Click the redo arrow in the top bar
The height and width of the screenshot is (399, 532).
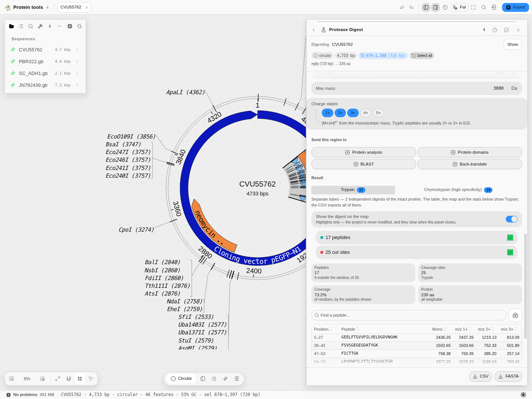pyautogui.click(x=412, y=7)
